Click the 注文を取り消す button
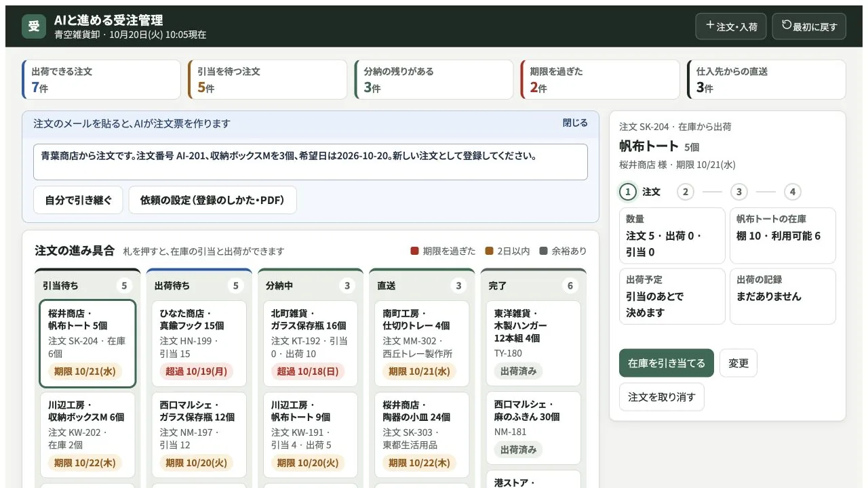Viewport: 868px width, 488px height. (x=662, y=397)
